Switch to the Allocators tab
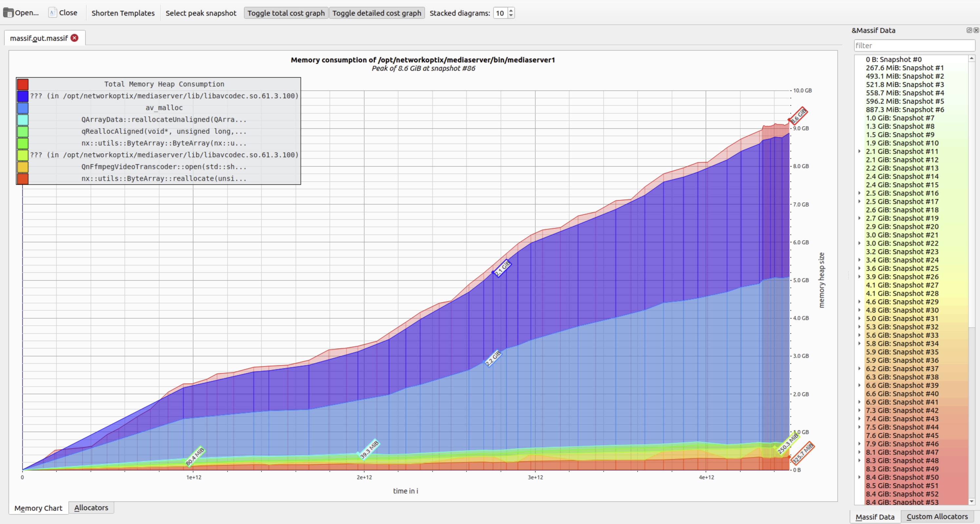980x524 pixels. tap(91, 508)
